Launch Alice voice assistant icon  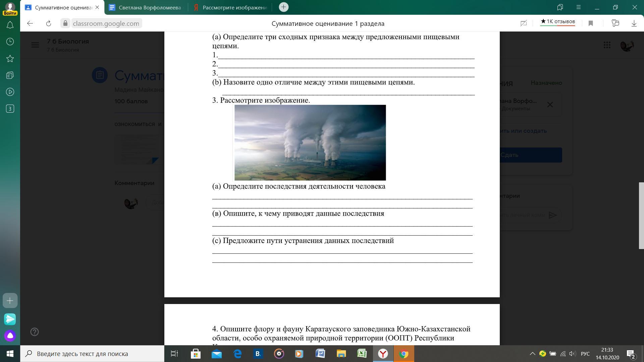(10, 336)
